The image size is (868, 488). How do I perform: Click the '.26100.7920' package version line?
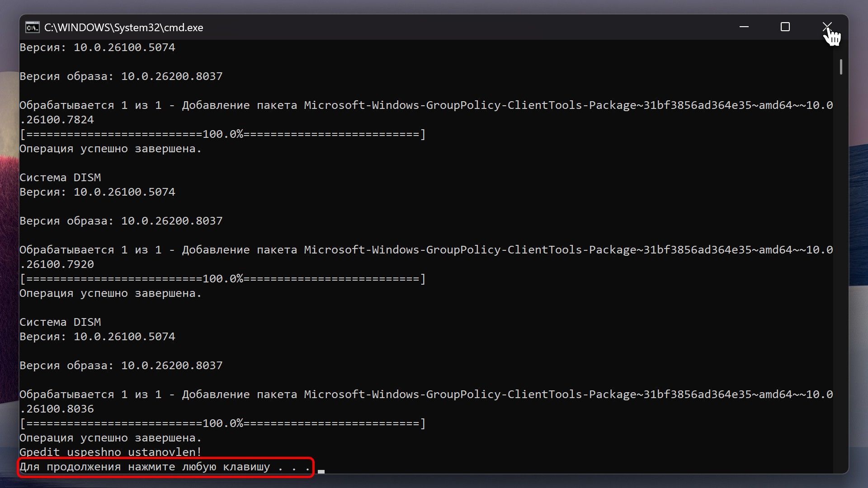pos(57,264)
